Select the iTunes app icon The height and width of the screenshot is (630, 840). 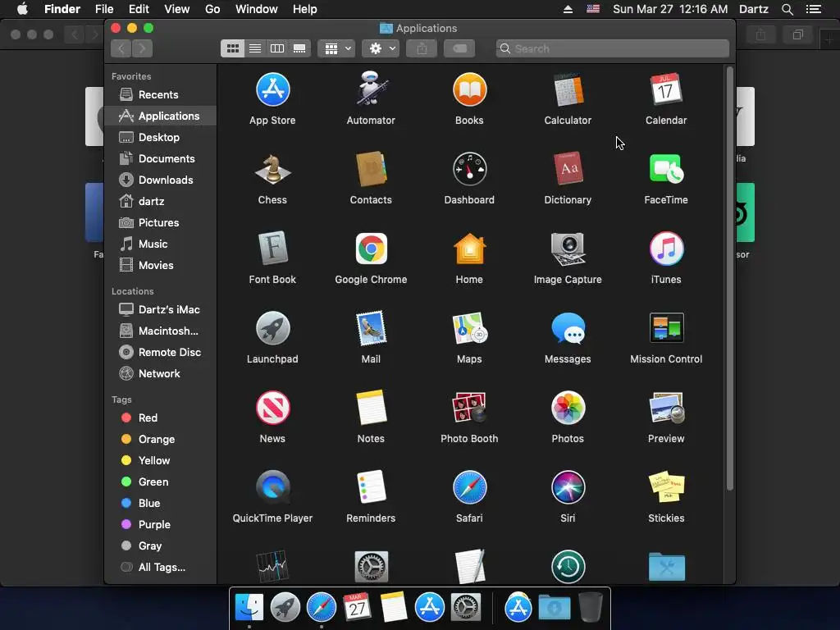click(666, 249)
